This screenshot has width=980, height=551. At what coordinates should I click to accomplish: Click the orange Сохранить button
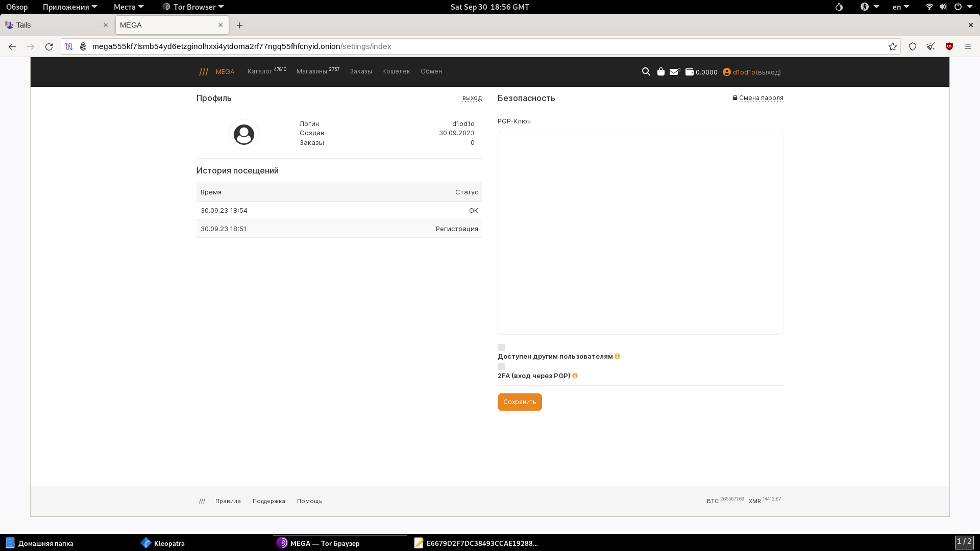pos(520,402)
